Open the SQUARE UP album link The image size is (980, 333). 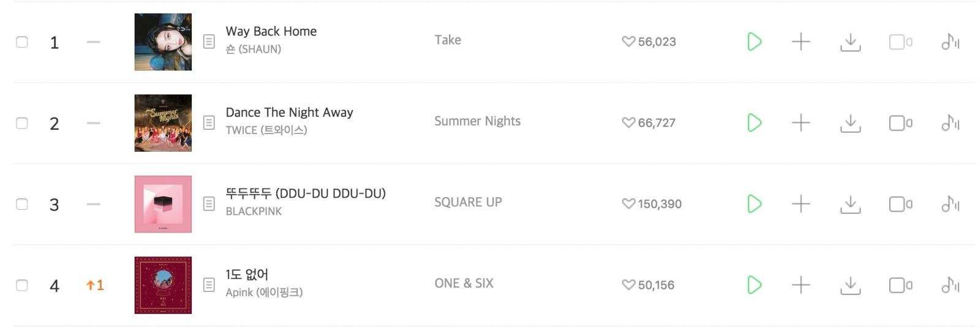[468, 203]
